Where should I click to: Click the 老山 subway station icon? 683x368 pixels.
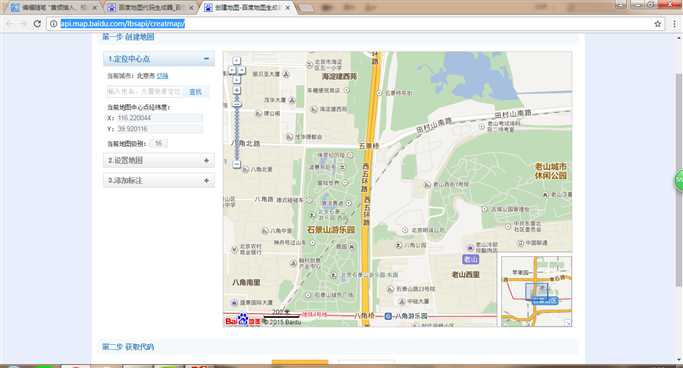[x=470, y=260]
